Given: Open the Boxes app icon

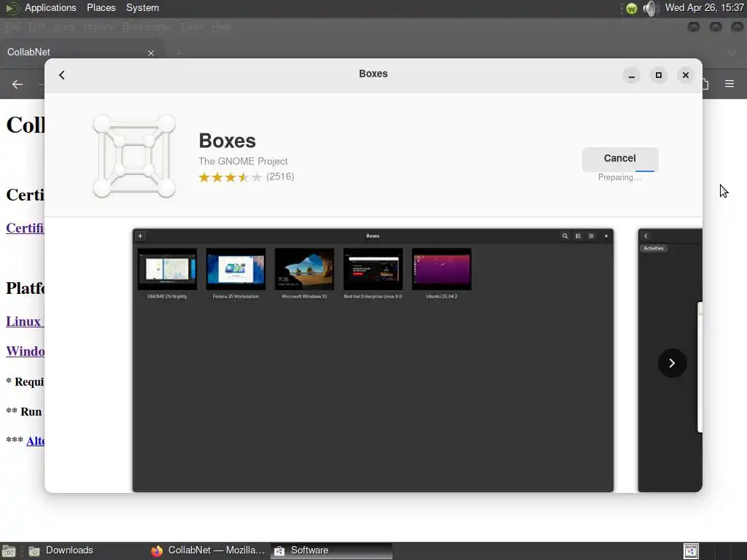Looking at the screenshot, I should coord(134,156).
